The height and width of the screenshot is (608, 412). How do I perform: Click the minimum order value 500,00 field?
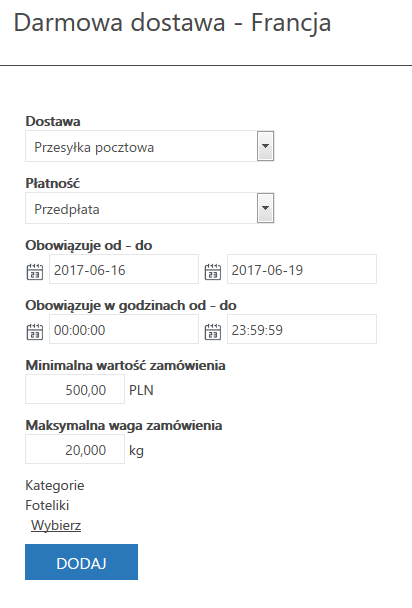coord(75,389)
